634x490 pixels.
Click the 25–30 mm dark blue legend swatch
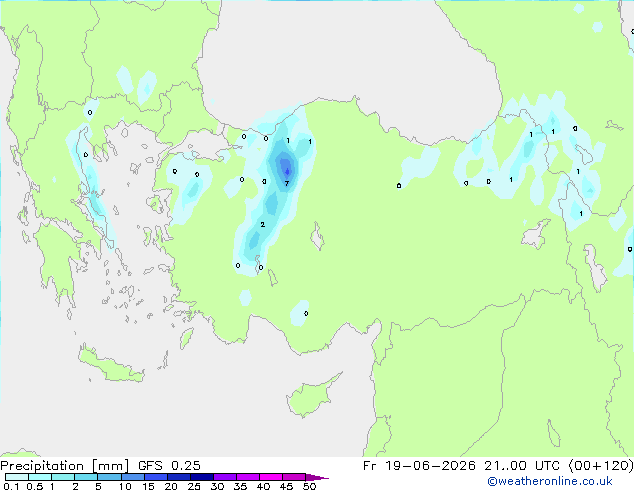[x=202, y=477]
